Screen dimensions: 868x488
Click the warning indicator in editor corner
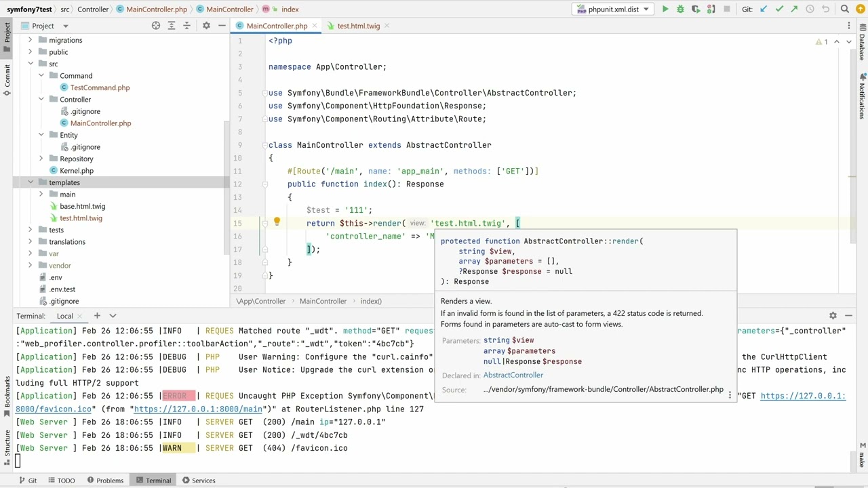click(821, 42)
